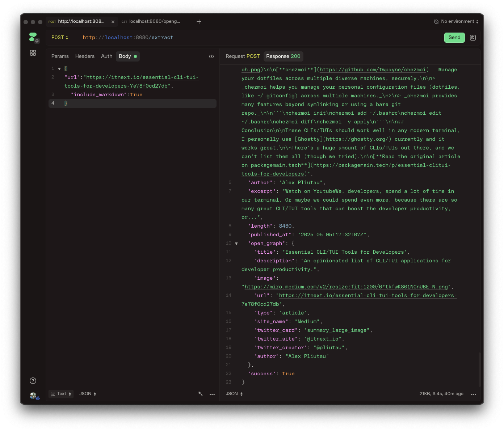Collapse the open_graph object in response
Screen dimensions: 504x431
point(236,244)
